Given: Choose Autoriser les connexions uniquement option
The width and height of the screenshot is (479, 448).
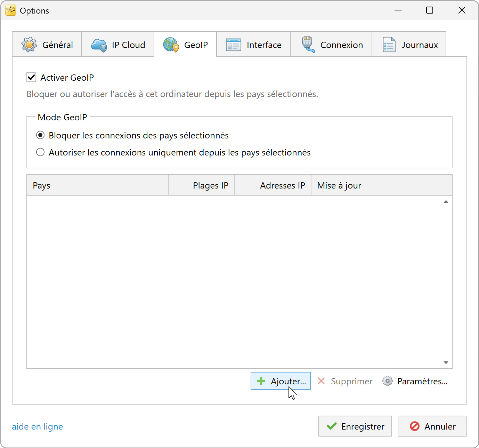Looking at the screenshot, I should pyautogui.click(x=40, y=152).
